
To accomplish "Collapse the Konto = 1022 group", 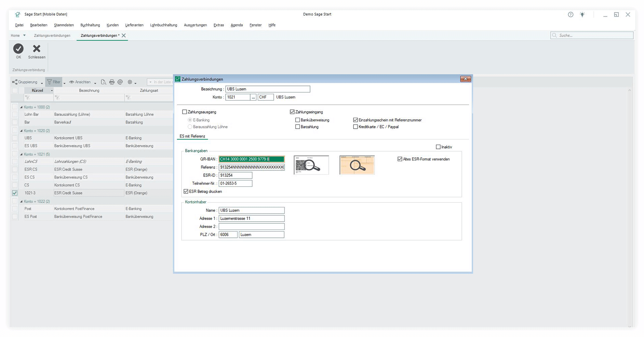I will [21, 202].
